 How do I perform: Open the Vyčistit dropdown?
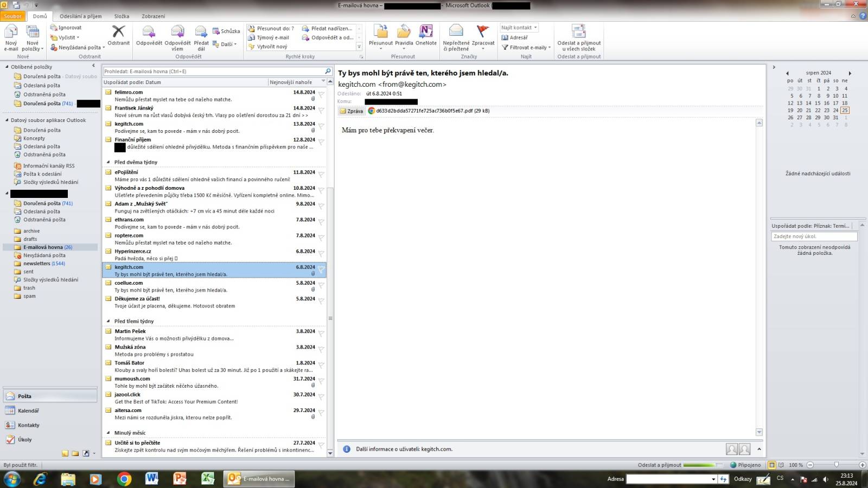click(65, 37)
